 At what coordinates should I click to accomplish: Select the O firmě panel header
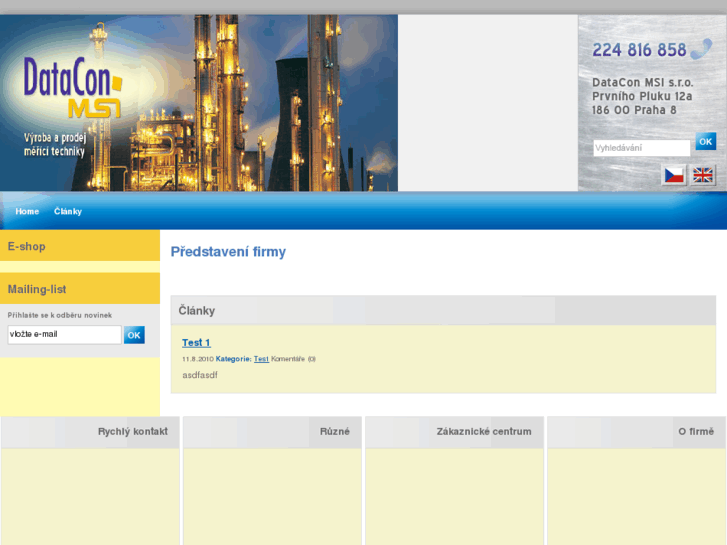point(695,432)
